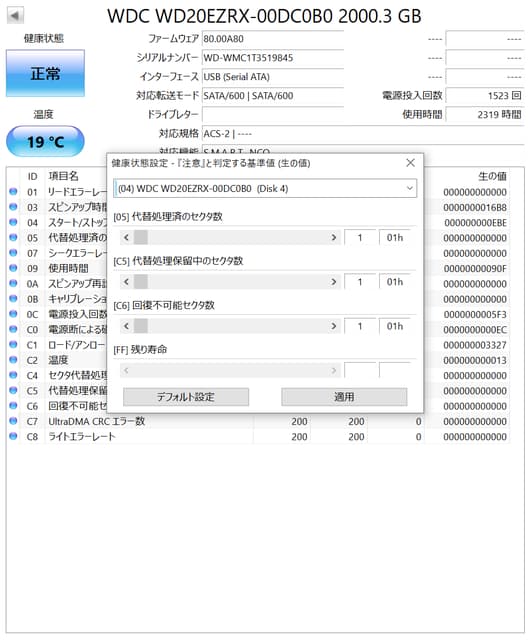Click status dot of row C4 セクタ代替処理
The image size is (530, 640).
point(13,375)
